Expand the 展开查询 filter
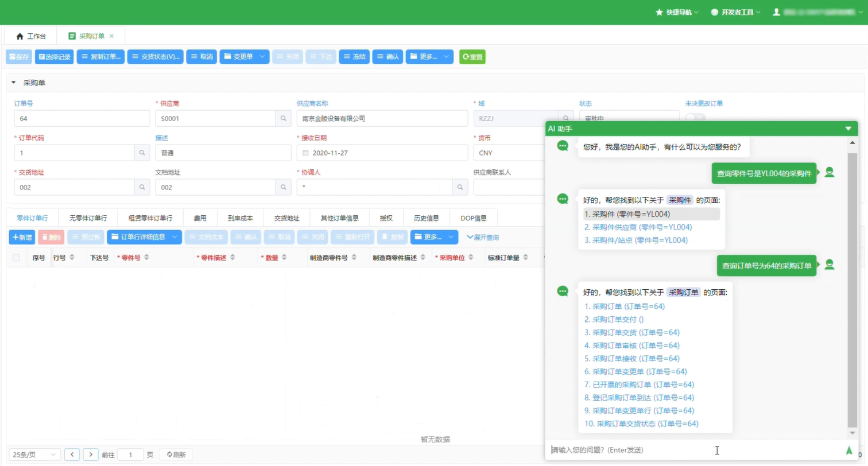The image size is (868, 466). tap(482, 237)
